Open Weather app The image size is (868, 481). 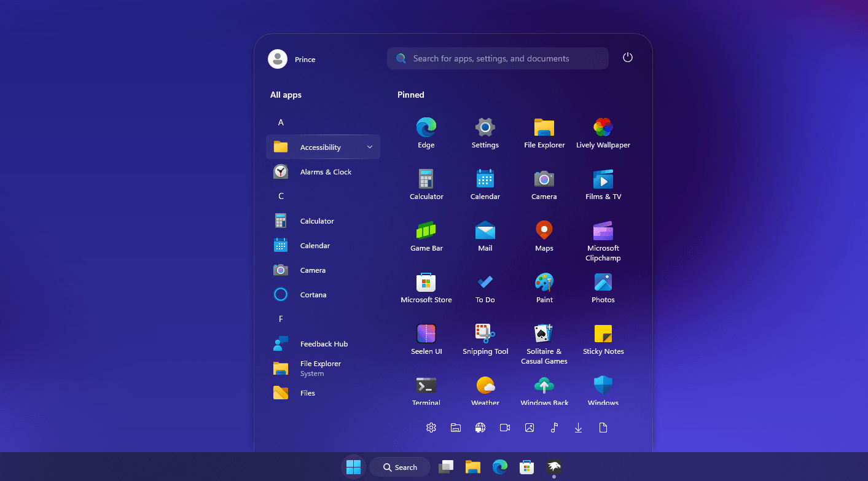(485, 390)
